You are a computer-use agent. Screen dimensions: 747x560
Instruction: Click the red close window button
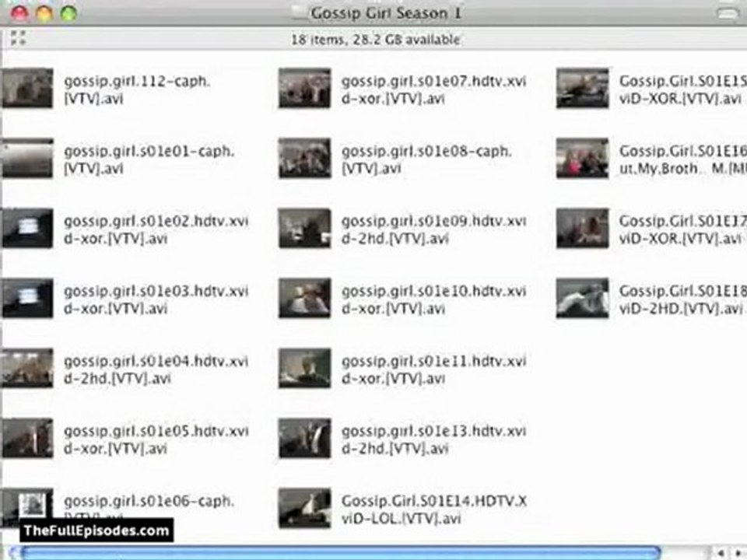pos(19,13)
